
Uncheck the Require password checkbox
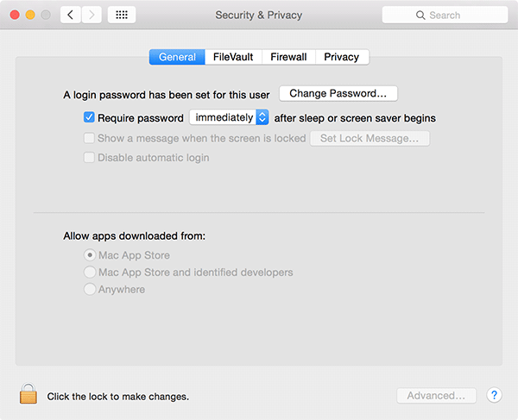[89, 117]
